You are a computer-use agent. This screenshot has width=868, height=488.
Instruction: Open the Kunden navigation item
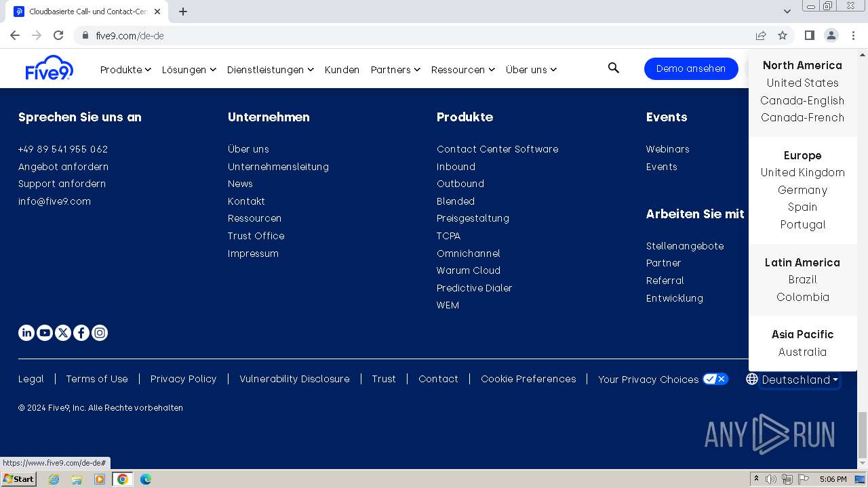[x=342, y=70]
